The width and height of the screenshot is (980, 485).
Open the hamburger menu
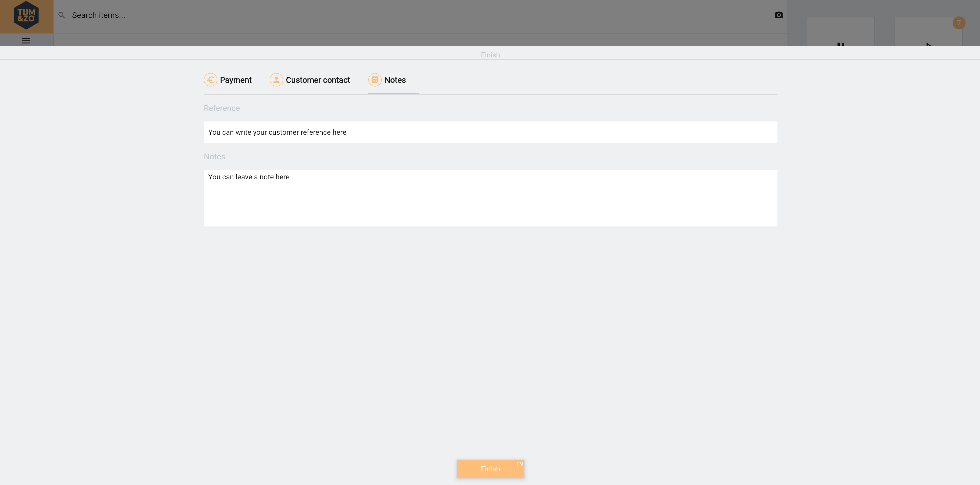click(x=26, y=41)
